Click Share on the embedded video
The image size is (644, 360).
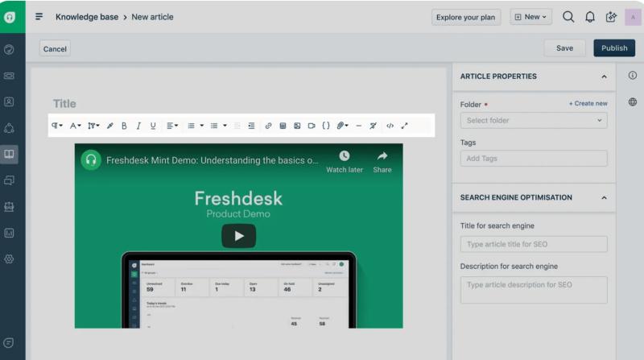[x=382, y=162]
